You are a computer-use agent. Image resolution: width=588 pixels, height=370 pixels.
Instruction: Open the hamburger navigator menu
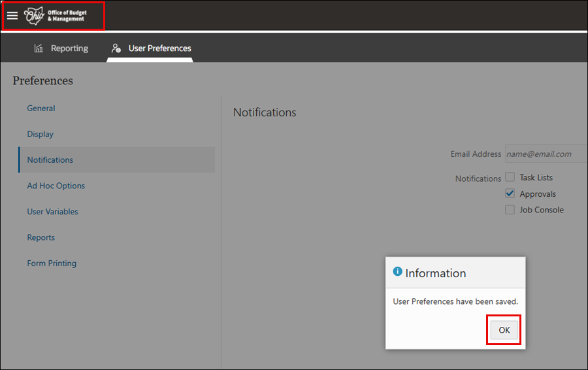12,16
